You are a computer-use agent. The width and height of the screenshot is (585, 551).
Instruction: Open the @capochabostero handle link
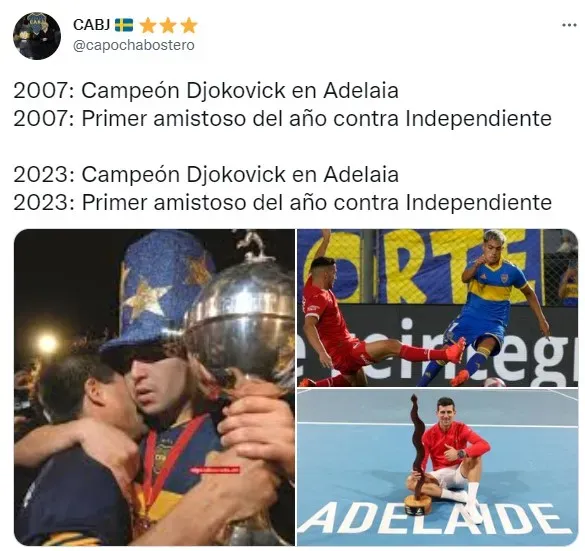point(134,45)
